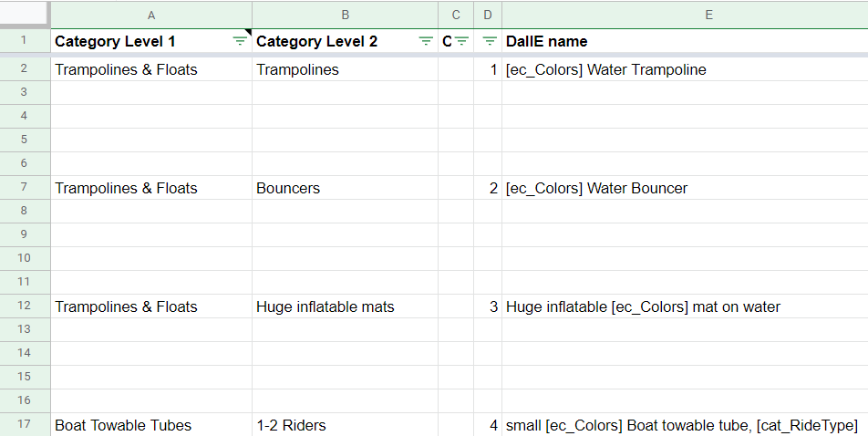Select column E header
The height and width of the screenshot is (436, 868).
pyautogui.click(x=685, y=15)
